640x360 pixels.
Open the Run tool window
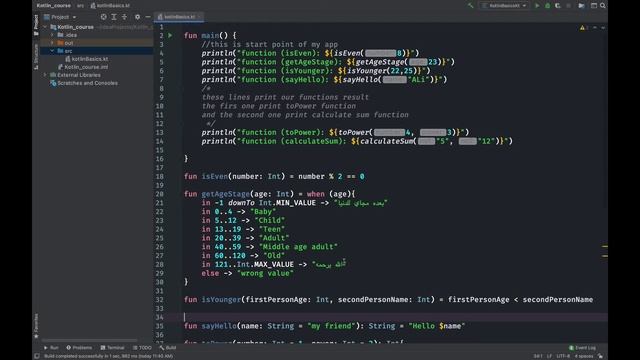coord(51,348)
